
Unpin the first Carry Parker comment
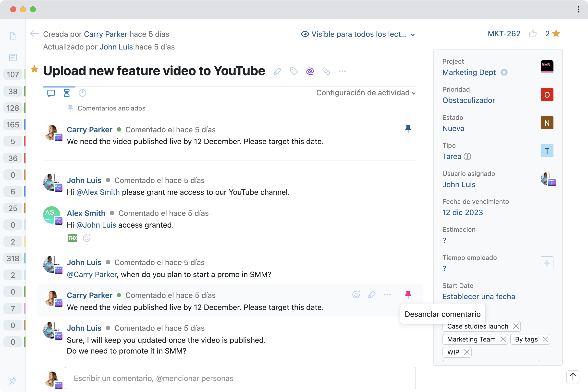click(x=408, y=129)
